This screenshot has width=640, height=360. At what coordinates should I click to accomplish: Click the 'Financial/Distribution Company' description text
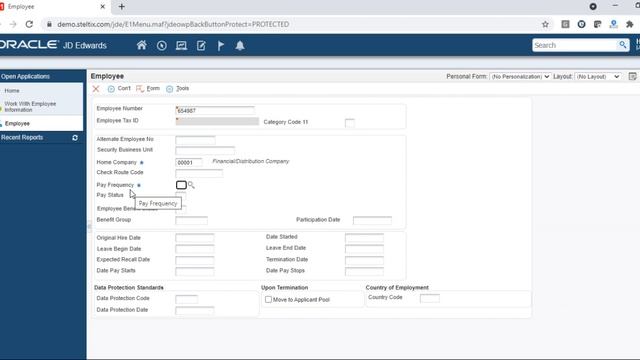251,162
